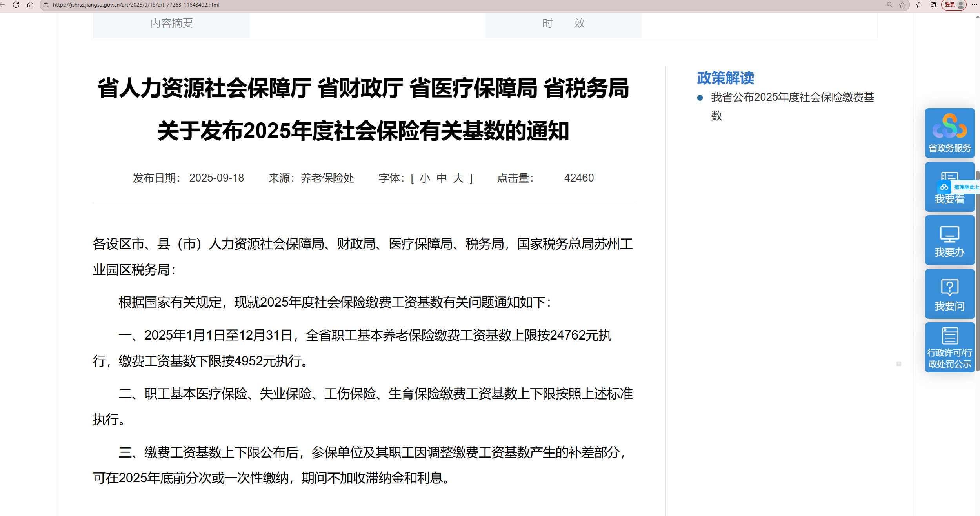Click the site info lock icon
The width and height of the screenshot is (980, 516).
point(46,5)
